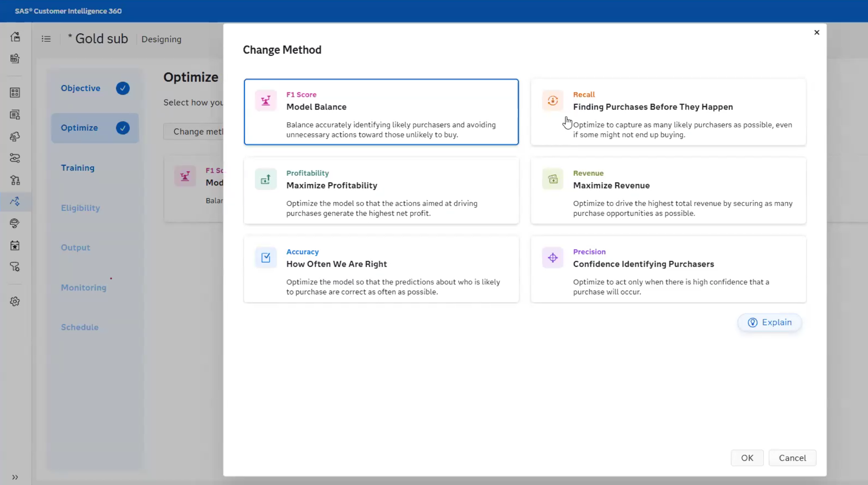Click the 'Change Method' dialog heading
868x485 pixels.
pos(282,50)
